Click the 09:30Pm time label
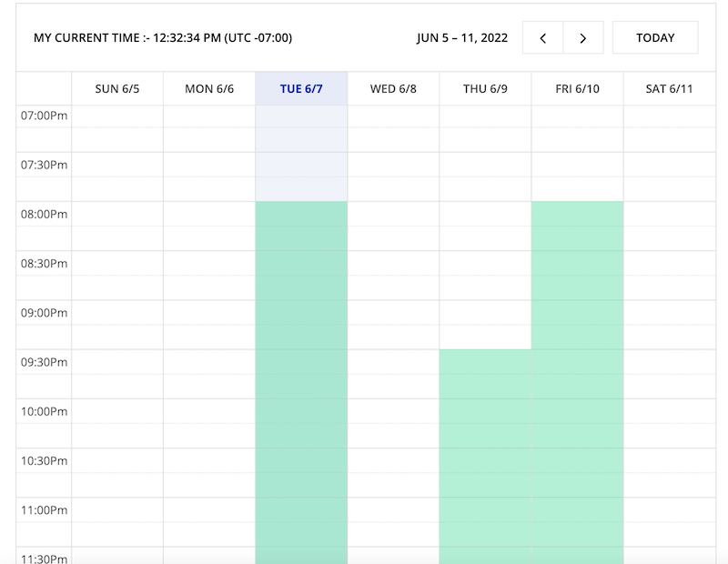728x564 pixels. click(44, 362)
